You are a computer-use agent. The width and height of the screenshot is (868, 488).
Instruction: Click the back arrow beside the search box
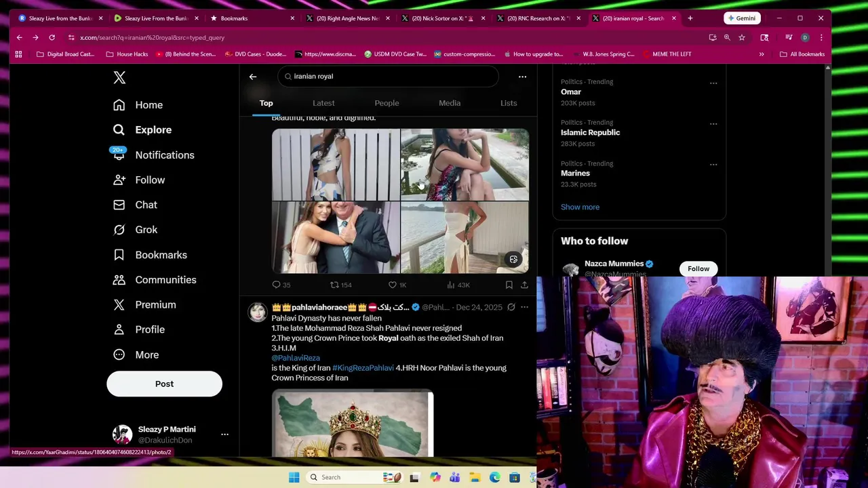click(253, 77)
